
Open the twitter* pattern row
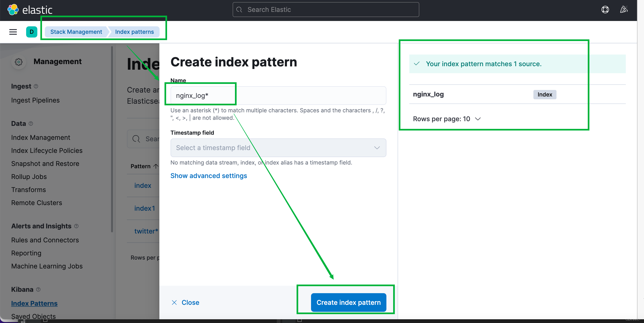pyautogui.click(x=146, y=231)
